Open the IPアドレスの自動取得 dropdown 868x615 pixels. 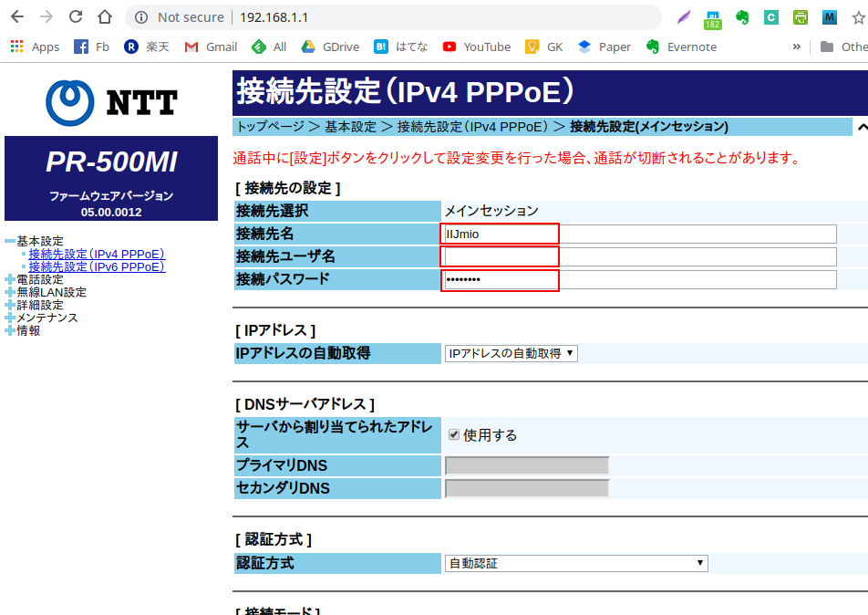511,353
